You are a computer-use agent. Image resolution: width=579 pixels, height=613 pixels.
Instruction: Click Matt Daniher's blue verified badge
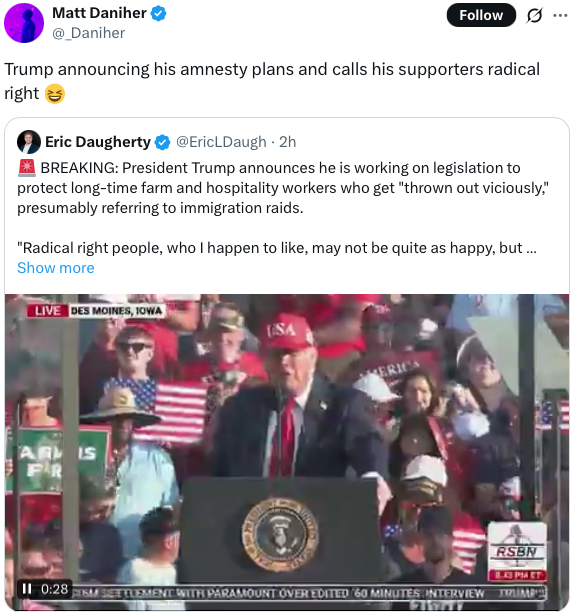coord(159,14)
